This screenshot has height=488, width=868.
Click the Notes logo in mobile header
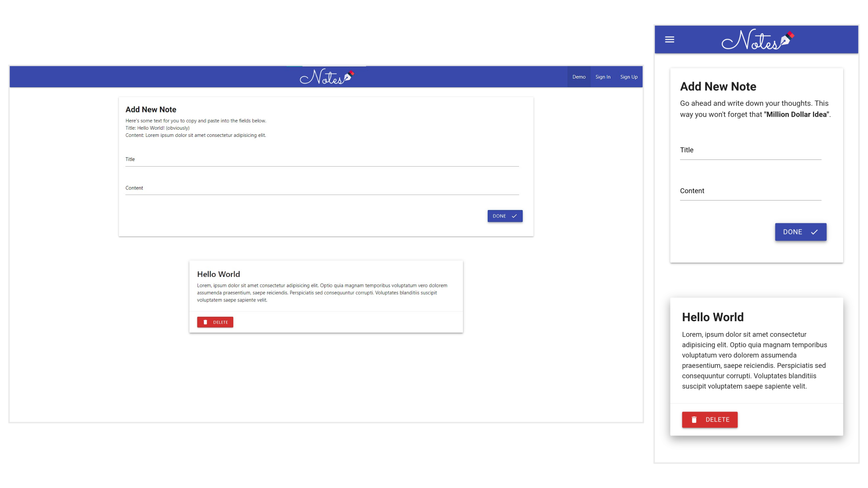pyautogui.click(x=758, y=40)
